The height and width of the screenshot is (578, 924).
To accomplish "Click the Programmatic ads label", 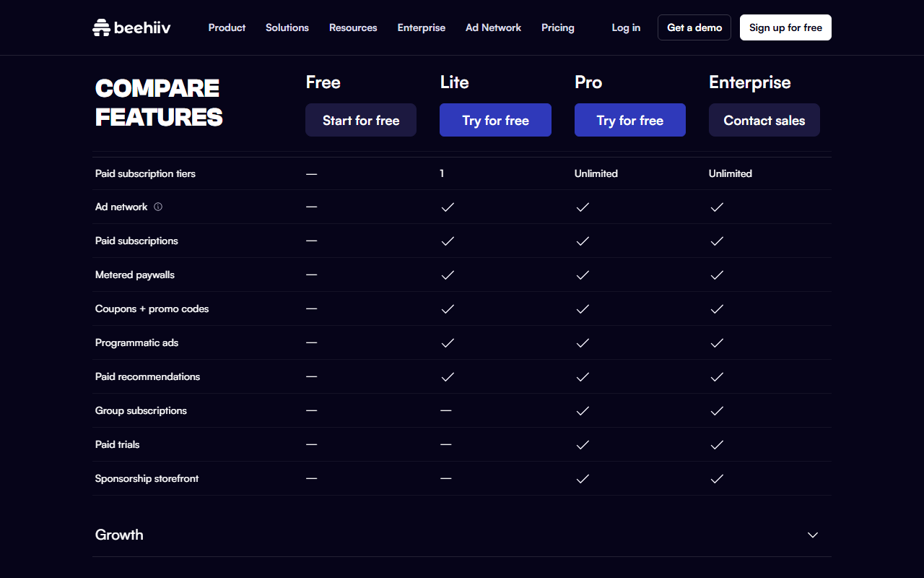I will [136, 342].
